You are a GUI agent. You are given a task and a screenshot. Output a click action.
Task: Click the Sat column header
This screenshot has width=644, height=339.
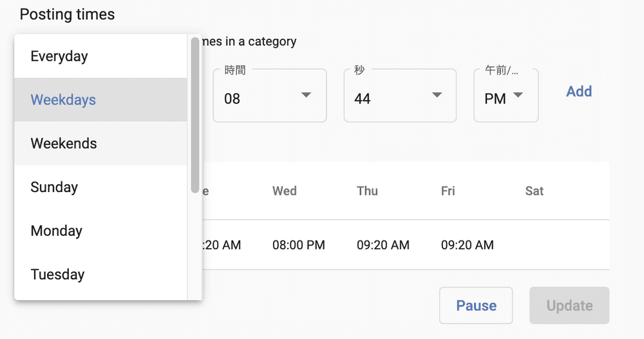(x=534, y=191)
